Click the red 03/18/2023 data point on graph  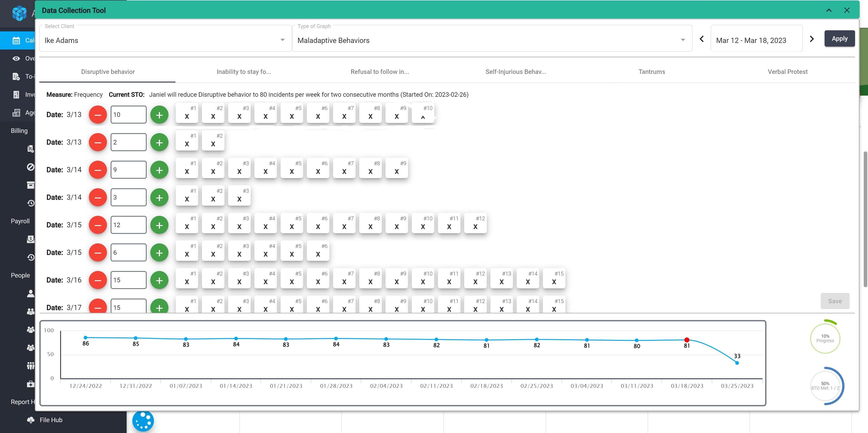(687, 340)
